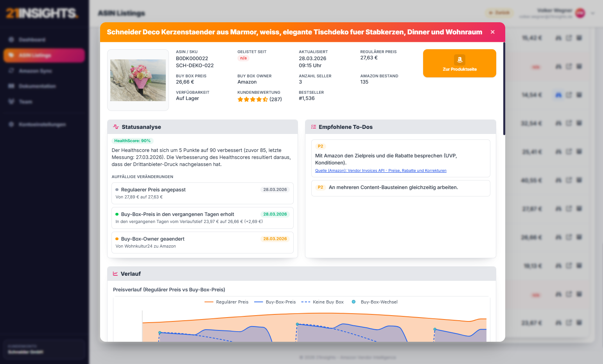
Task: Click the orange 28.03.2026 date badge
Action: tap(275, 239)
